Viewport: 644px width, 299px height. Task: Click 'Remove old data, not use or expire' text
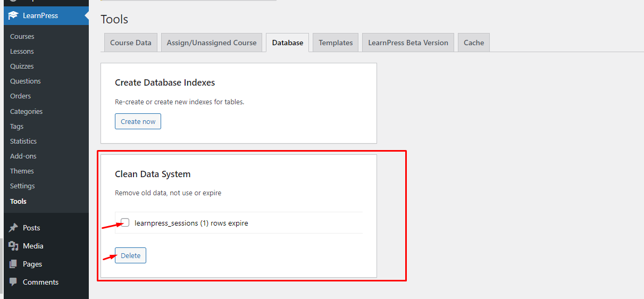[x=168, y=193]
